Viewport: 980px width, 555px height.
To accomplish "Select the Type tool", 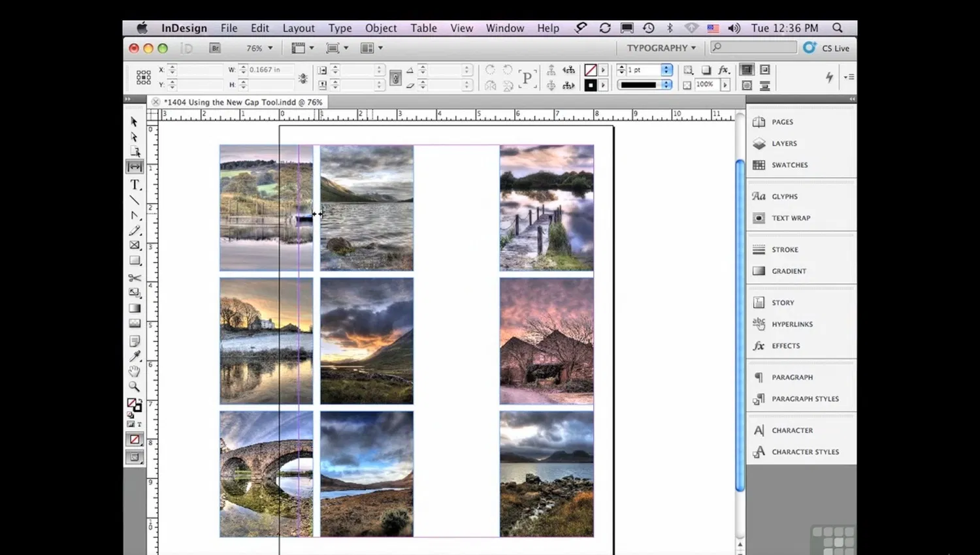I will (x=135, y=185).
